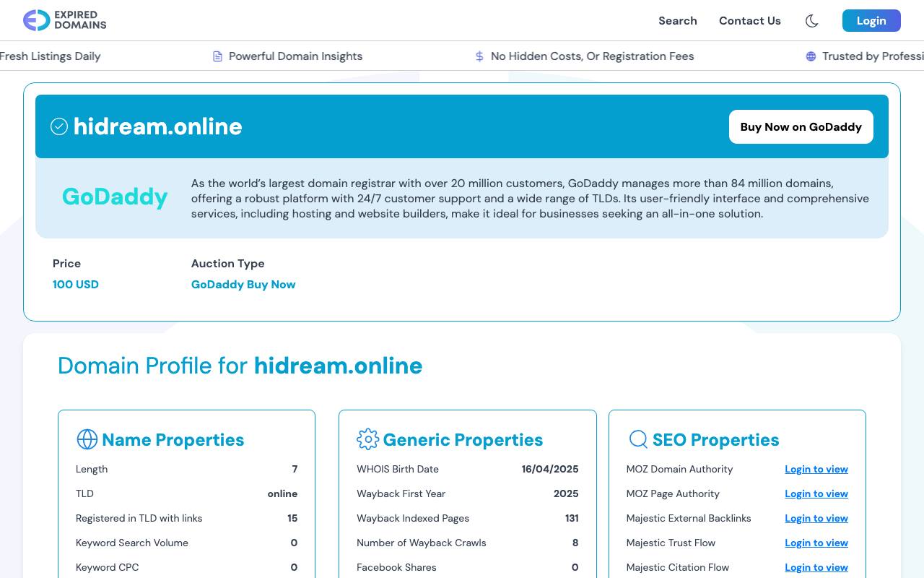Click the Domain Profile for hidream.online heading
This screenshot has width=924, height=578.
(x=240, y=366)
